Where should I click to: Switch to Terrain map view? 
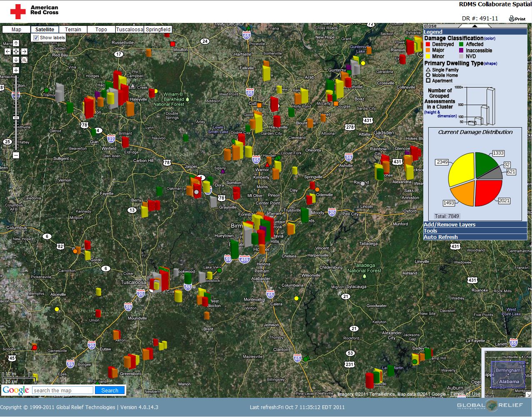pyautogui.click(x=73, y=30)
